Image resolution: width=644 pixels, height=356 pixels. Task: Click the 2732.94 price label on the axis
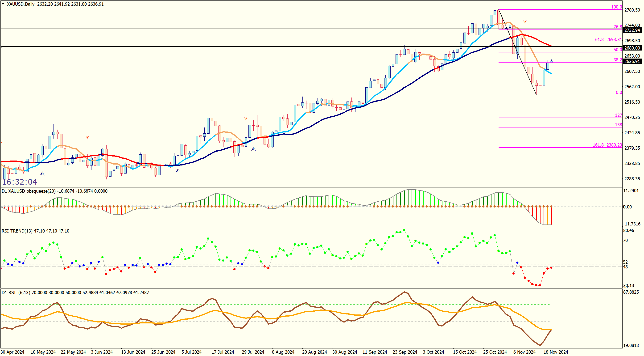click(632, 30)
